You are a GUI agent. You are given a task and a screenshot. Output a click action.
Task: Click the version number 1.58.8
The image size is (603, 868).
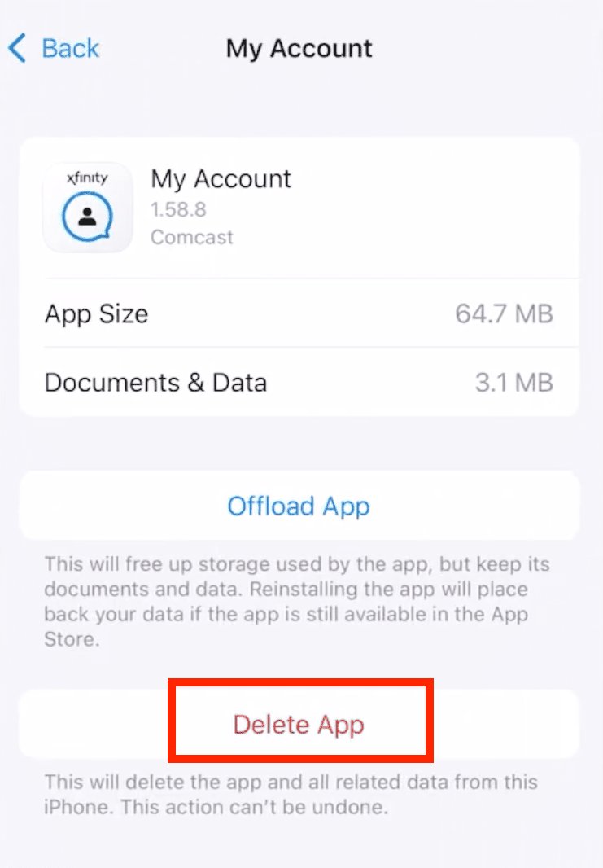coord(178,209)
